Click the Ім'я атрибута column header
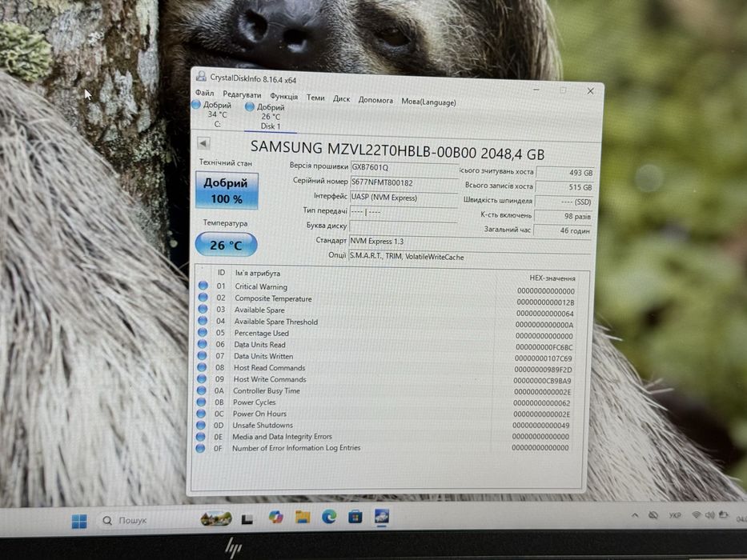Screen dimensions: 747x560 click(258, 274)
